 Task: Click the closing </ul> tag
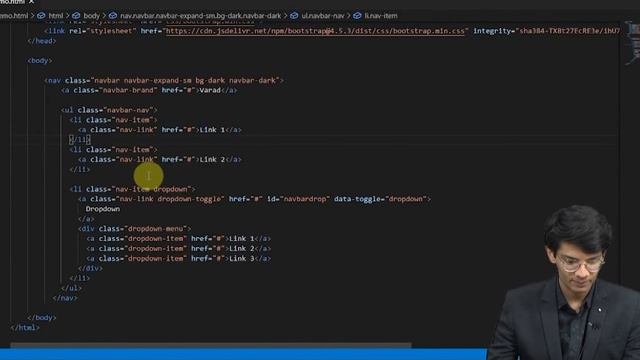pos(71,288)
